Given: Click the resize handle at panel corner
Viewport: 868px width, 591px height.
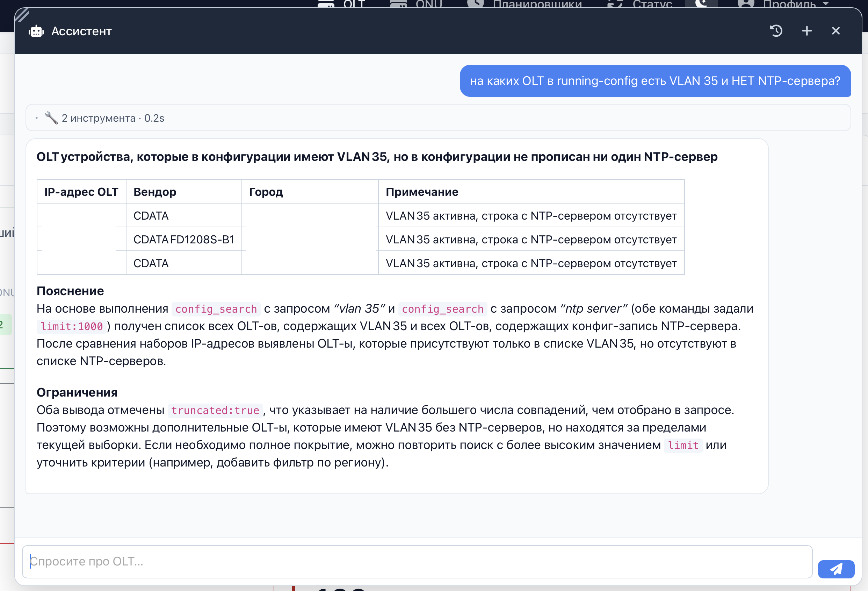Looking at the screenshot, I should (22, 15).
